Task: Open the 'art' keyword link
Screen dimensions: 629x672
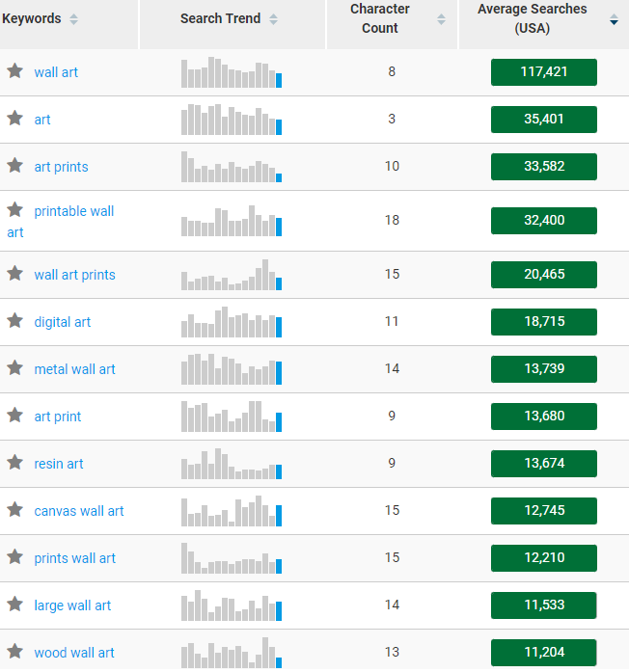Action: [x=42, y=120]
